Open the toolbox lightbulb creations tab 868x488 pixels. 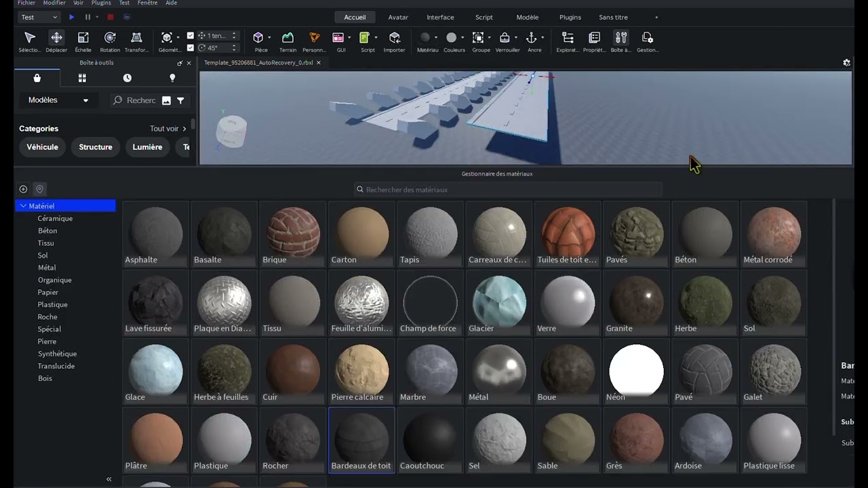click(x=172, y=78)
